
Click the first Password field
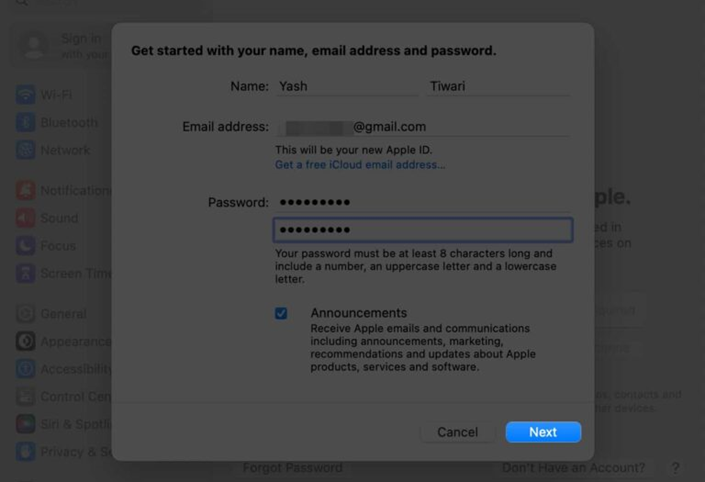(x=423, y=202)
